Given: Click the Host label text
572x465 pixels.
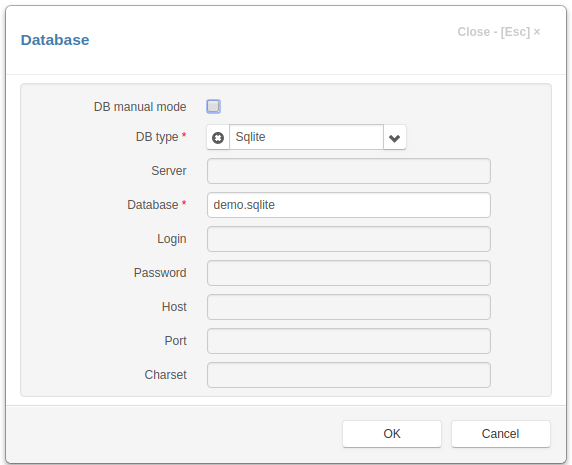Looking at the screenshot, I should click(174, 307).
